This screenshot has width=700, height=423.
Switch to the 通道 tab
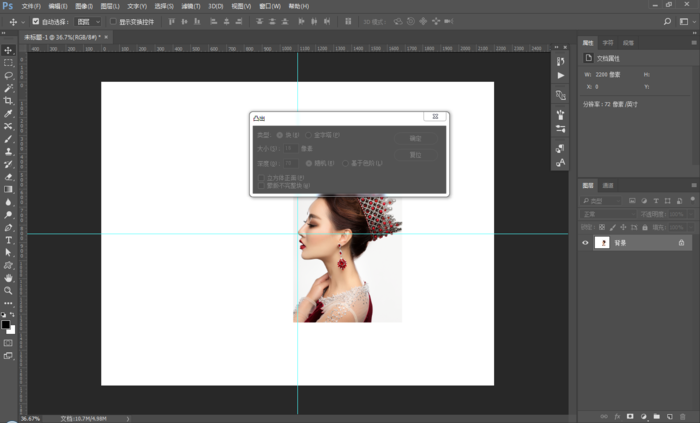coord(608,185)
